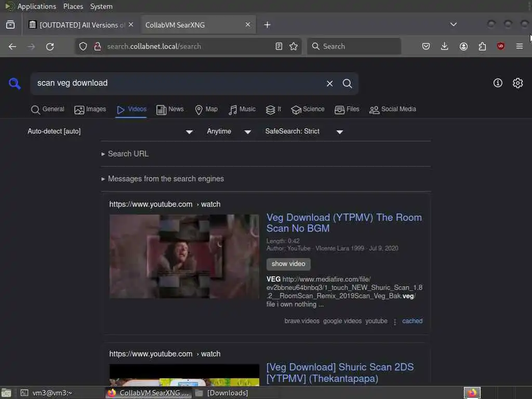Open the uBlock Origin extension icon
Screen dimensions: 532x399
tap(501, 46)
